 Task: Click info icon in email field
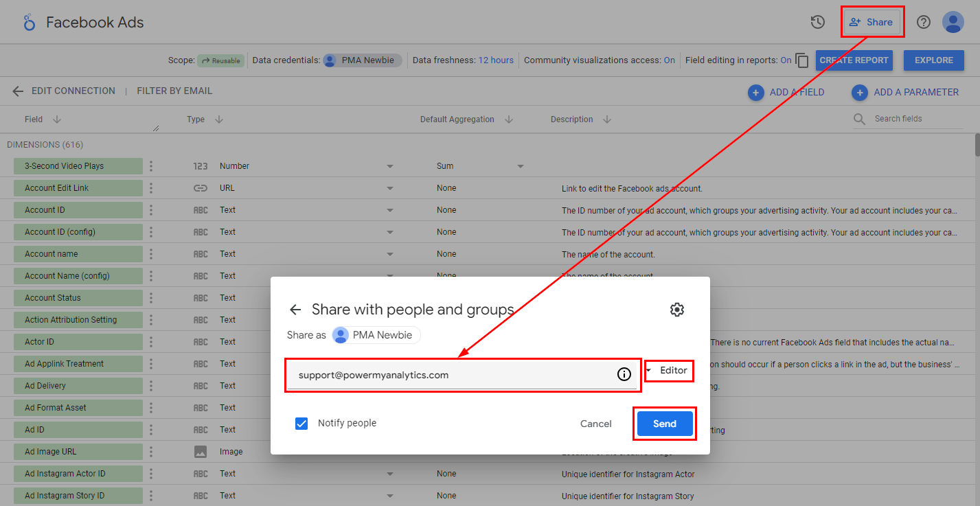(624, 375)
